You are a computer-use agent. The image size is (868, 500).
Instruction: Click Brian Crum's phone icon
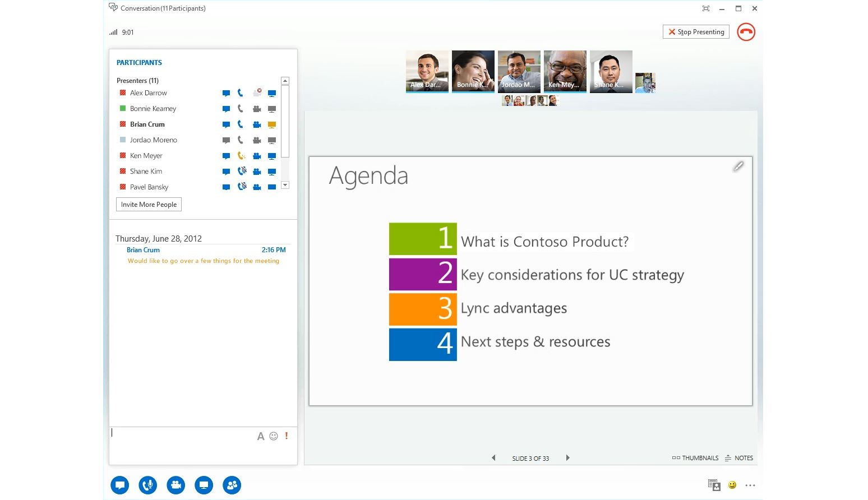pos(241,124)
